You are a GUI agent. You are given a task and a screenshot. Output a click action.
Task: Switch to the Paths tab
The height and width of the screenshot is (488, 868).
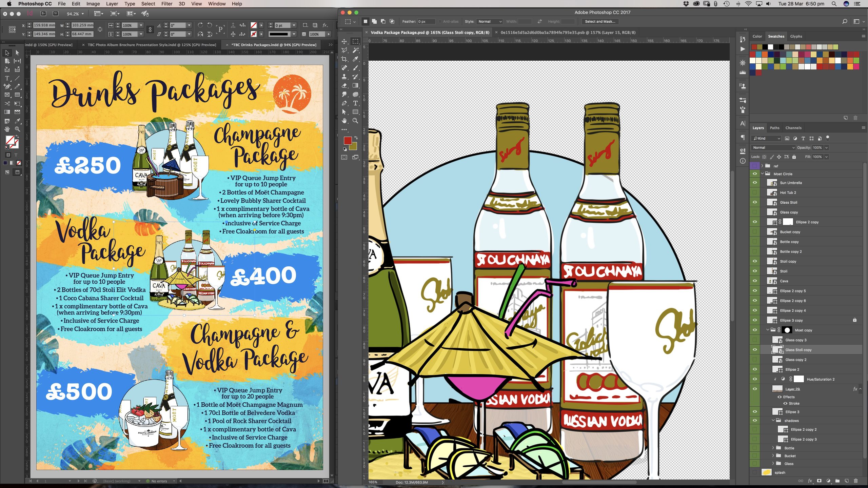(774, 128)
